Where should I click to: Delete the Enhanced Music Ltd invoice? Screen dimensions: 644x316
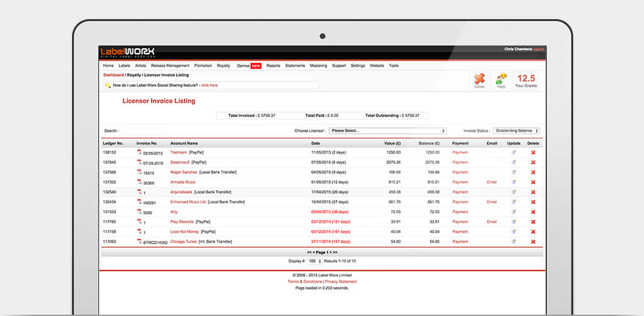(x=533, y=202)
